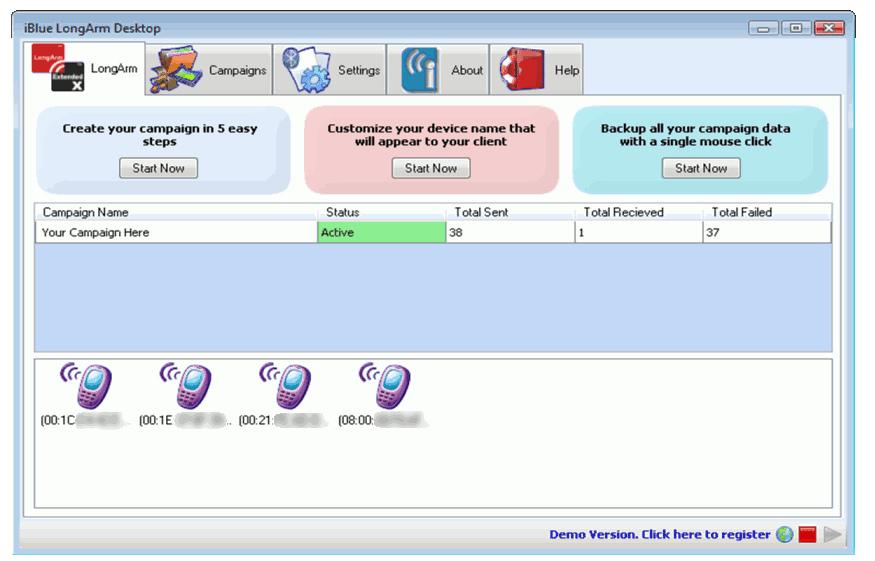Click the Total Recieved value 1

(x=638, y=232)
